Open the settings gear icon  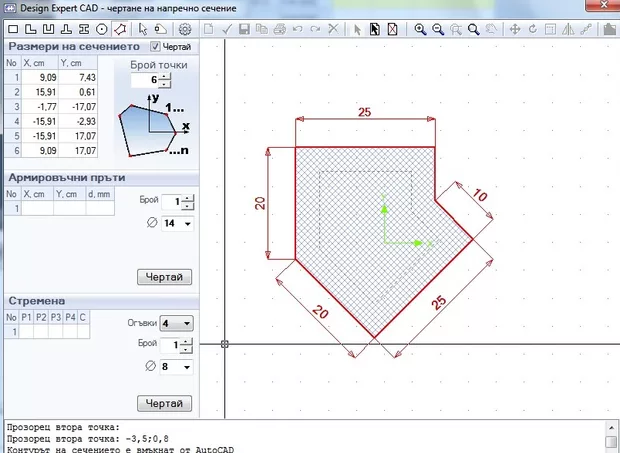(x=185, y=29)
